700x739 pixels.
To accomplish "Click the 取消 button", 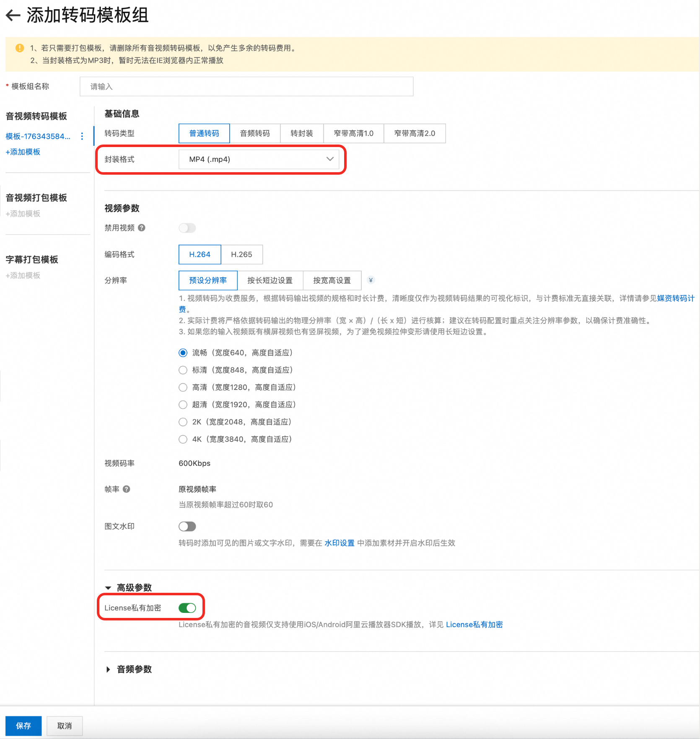I will pyautogui.click(x=65, y=726).
